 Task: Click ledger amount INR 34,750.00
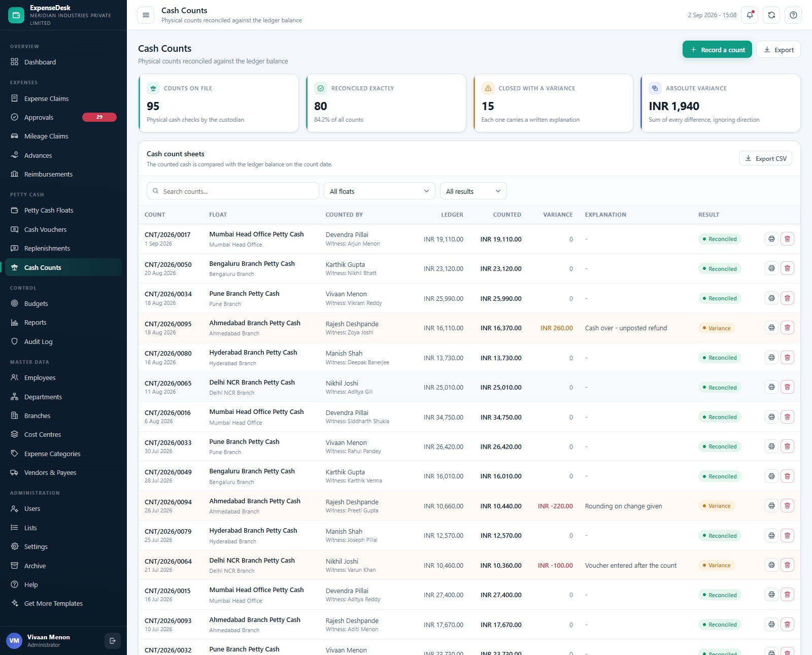click(x=443, y=417)
